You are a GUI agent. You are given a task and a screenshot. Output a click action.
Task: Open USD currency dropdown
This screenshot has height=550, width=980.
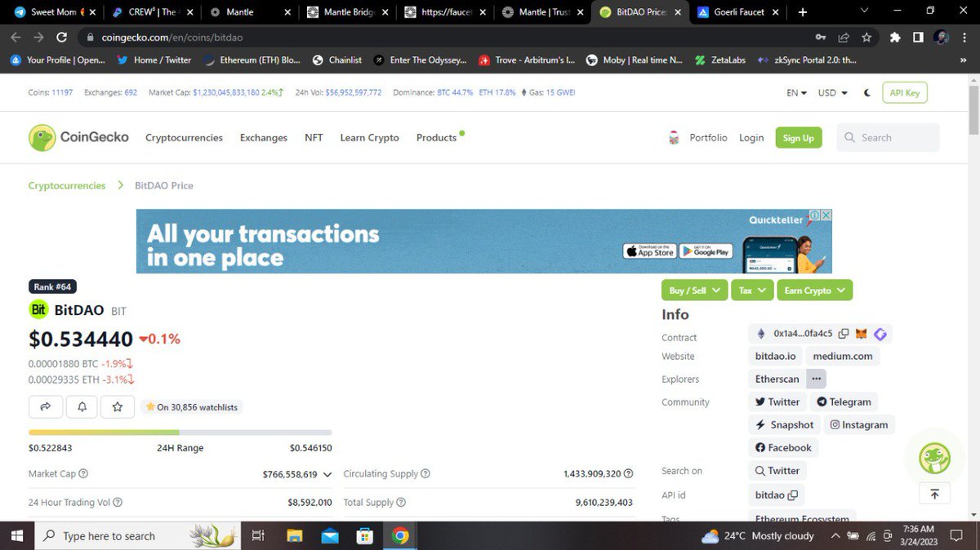(x=833, y=93)
